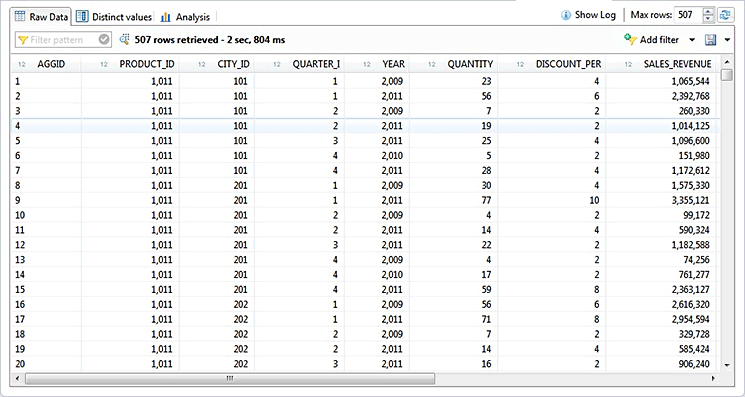Click the horizontal scrollbar right arrow

pyautogui.click(x=713, y=378)
